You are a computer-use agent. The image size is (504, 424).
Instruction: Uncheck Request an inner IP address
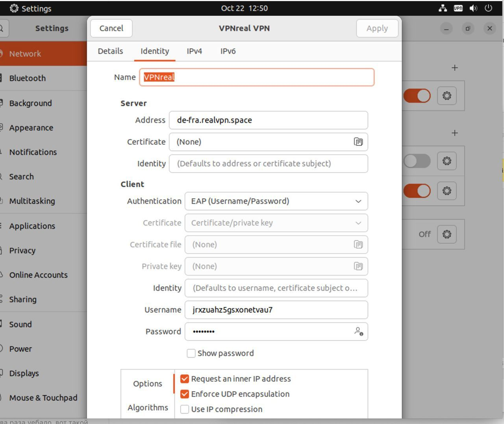click(x=185, y=379)
